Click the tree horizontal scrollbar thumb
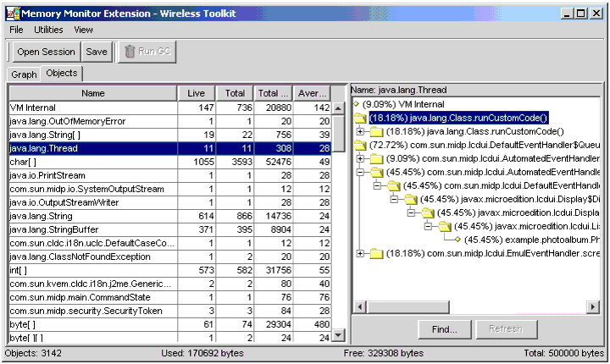Image resolution: width=610 pixels, height=364 pixels. pyautogui.click(x=408, y=306)
